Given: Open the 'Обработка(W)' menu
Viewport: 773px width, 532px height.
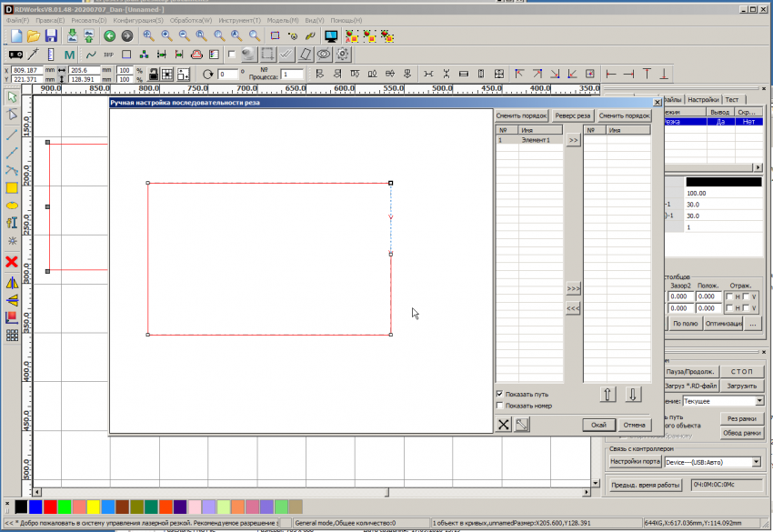Looking at the screenshot, I should [x=191, y=19].
